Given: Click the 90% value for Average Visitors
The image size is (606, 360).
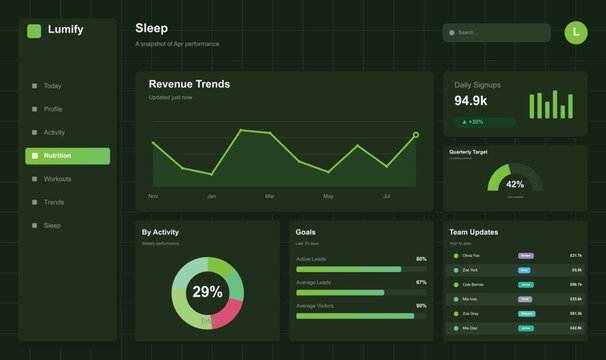Looking at the screenshot, I should click(x=421, y=306).
